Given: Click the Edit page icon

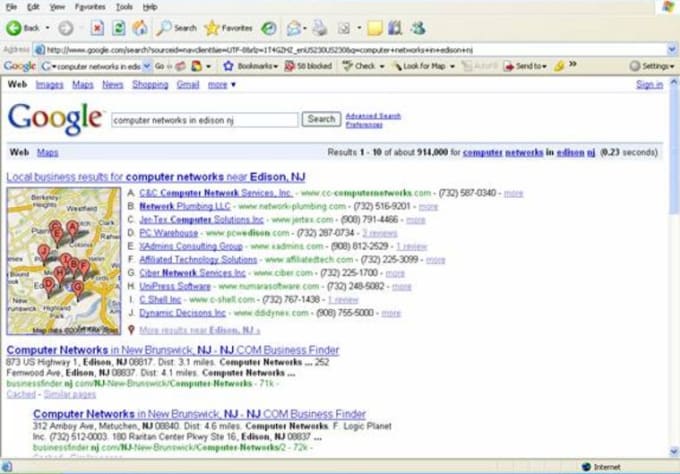Looking at the screenshot, I should (x=344, y=29).
